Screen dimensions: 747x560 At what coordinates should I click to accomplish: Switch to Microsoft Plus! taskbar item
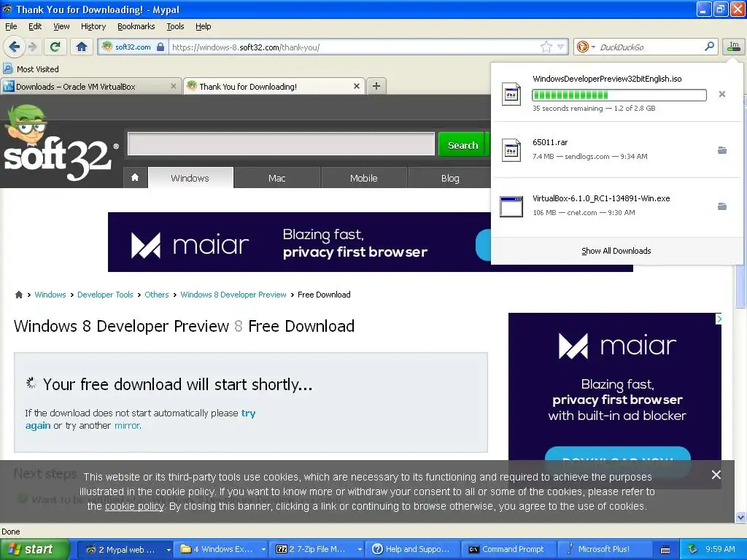coord(605,549)
